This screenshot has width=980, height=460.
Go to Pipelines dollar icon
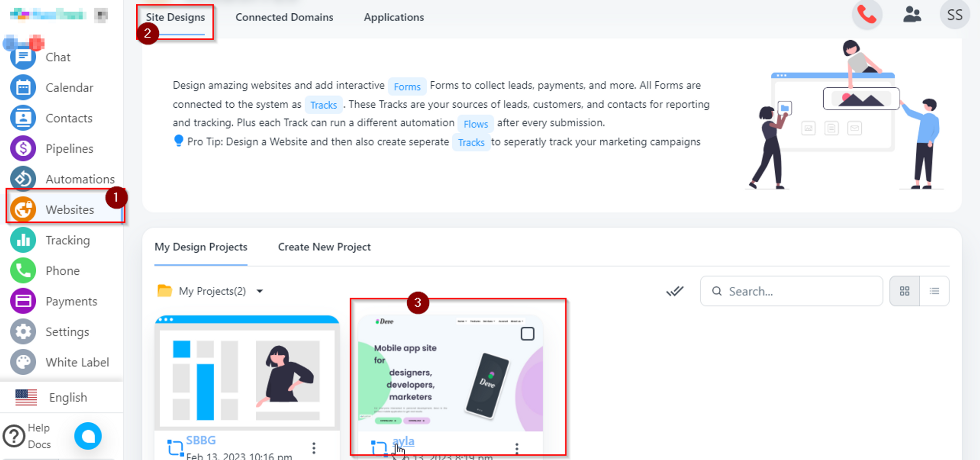[23, 148]
